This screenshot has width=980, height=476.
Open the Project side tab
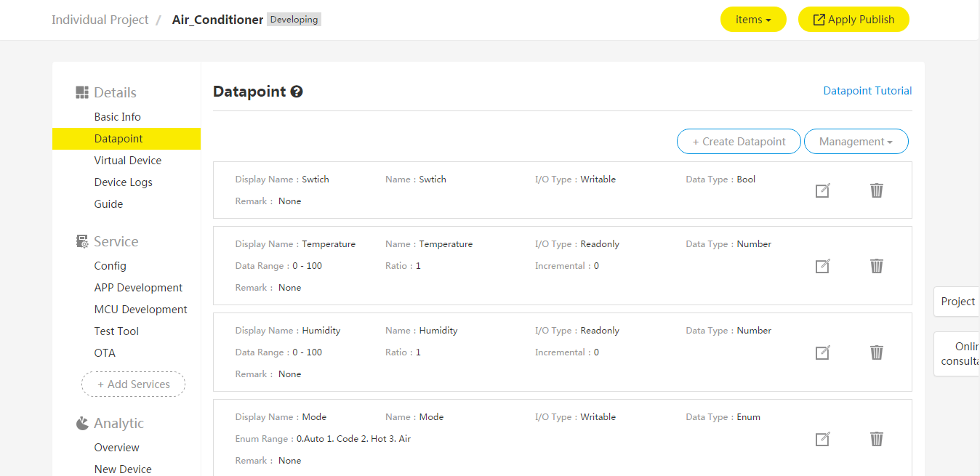pyautogui.click(x=957, y=302)
